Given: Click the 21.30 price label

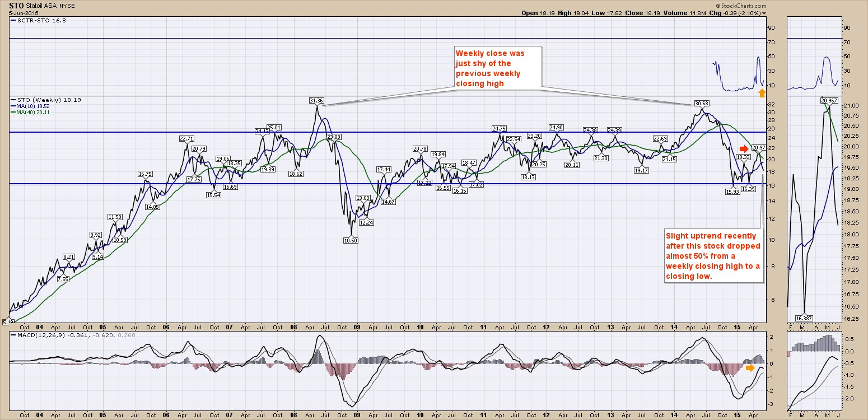Looking at the screenshot, I should point(601,158).
